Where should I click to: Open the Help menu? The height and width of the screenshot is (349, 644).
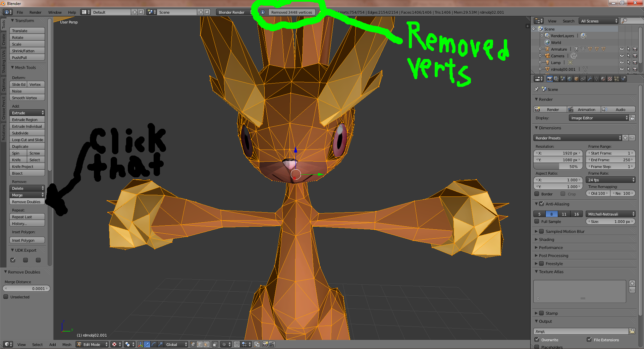point(72,12)
